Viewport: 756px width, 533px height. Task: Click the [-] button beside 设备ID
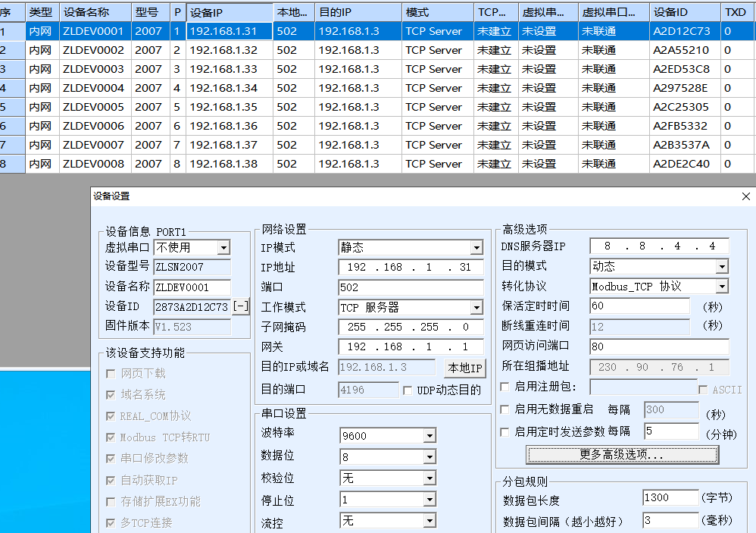(x=240, y=307)
